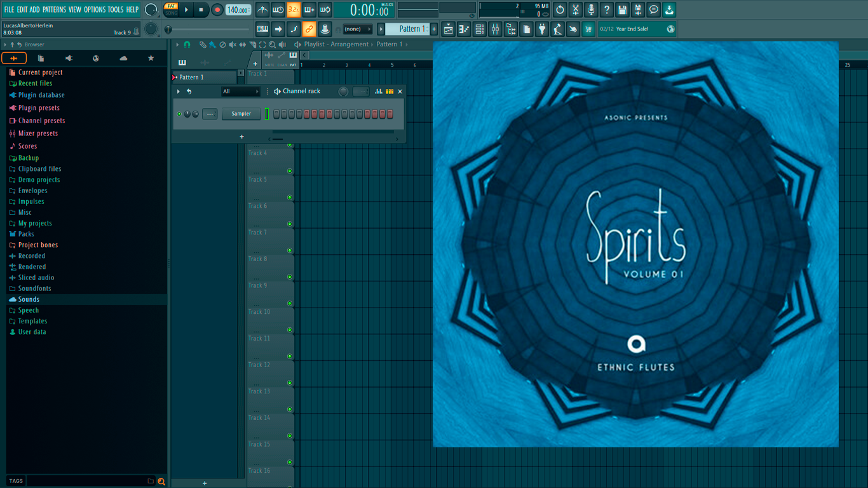The height and width of the screenshot is (488, 868).
Task: Select the playlist Zoom magnifier tool
Action: (272, 44)
